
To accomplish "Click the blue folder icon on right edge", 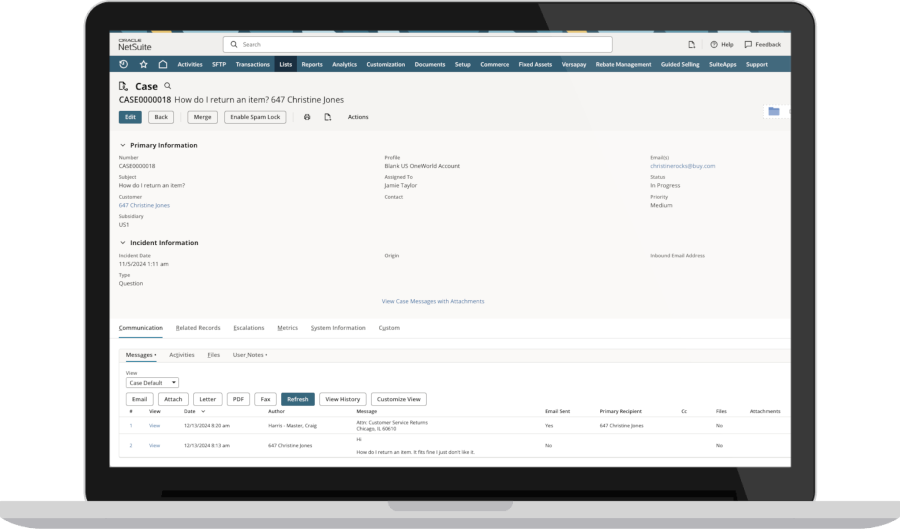I will point(774,111).
